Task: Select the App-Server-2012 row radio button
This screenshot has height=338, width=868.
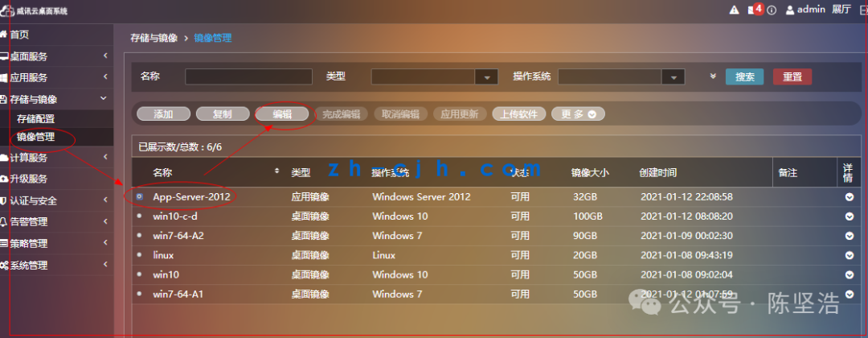Action: pos(139,196)
